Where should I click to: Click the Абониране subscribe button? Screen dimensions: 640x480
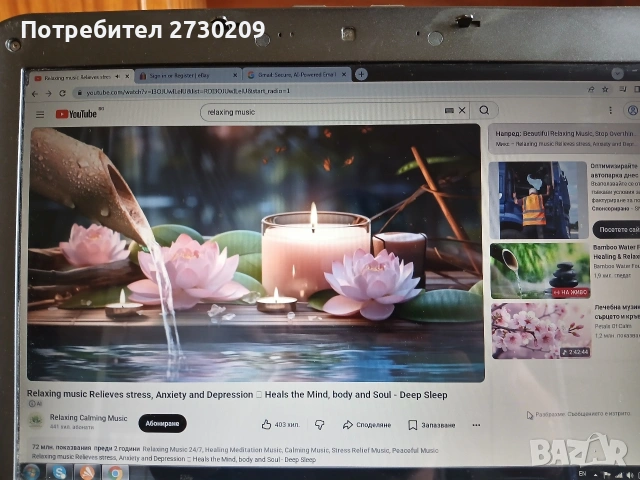click(162, 424)
